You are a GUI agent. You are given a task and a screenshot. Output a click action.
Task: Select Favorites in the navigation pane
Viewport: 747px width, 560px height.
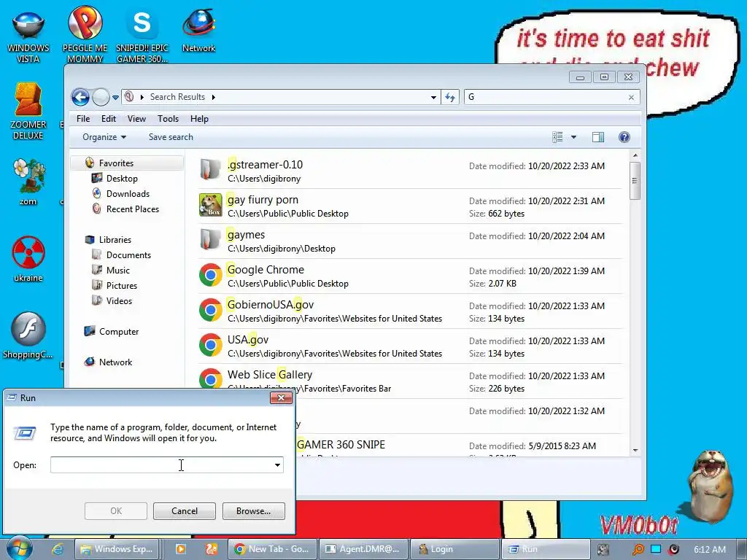pos(116,163)
